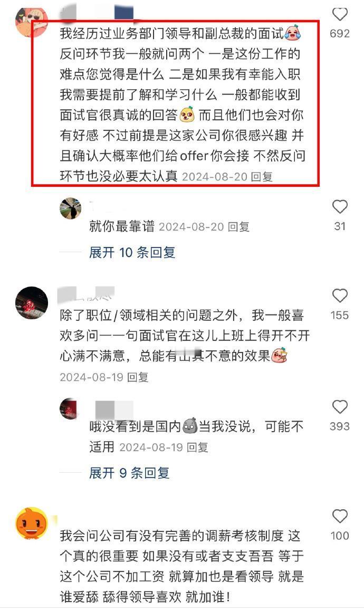Like the comment with 155 likes
Image resolution: width=364 pixels, height=611 pixels.
coord(339,296)
